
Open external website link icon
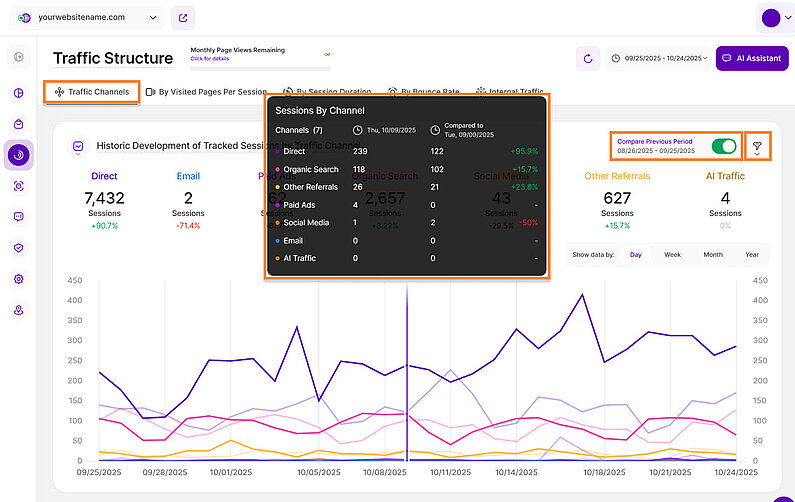click(183, 18)
